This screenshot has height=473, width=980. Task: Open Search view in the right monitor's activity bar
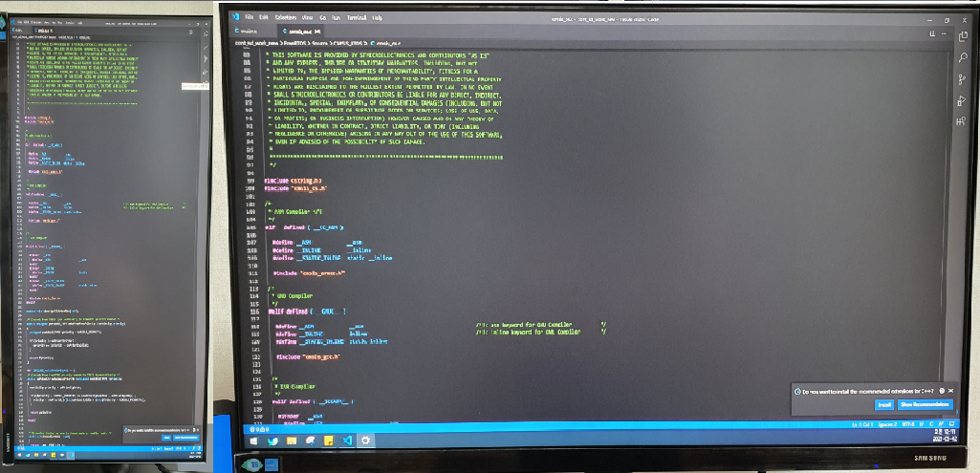point(963,58)
